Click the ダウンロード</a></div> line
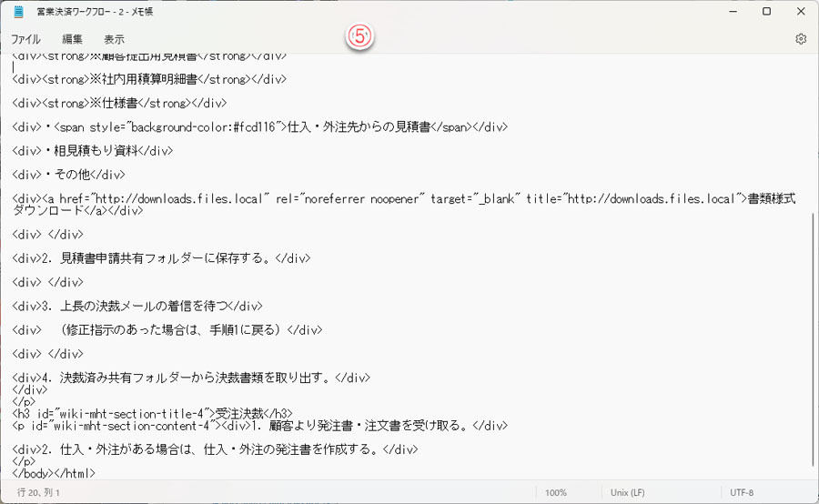Viewport: 819px width, 504px height. coord(77,211)
